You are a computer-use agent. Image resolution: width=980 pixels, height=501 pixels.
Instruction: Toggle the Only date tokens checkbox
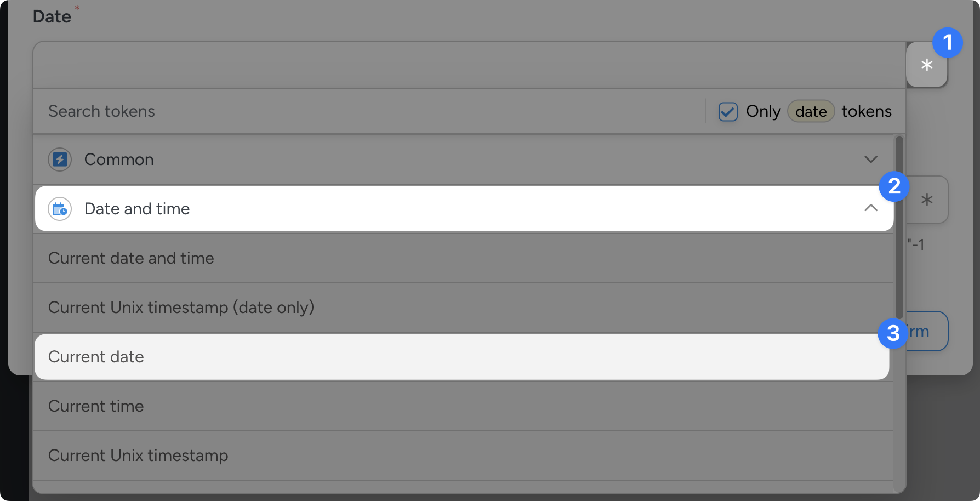point(728,112)
